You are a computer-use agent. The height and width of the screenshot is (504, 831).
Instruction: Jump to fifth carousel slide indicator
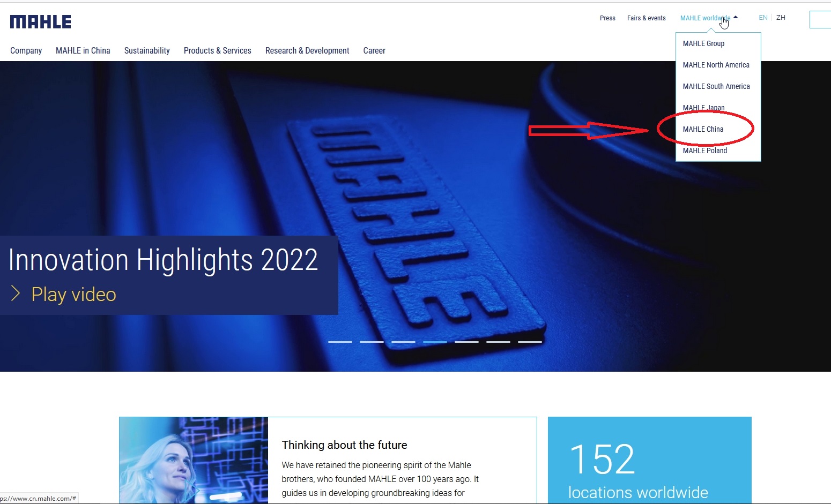pos(466,342)
